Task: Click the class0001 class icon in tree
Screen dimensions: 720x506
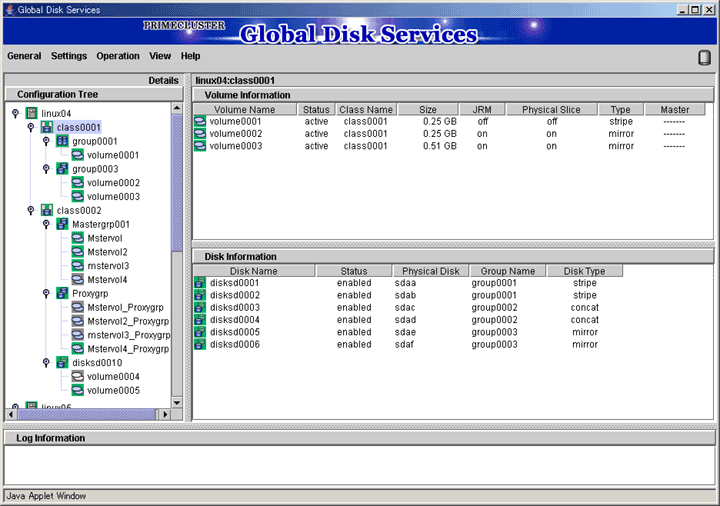Action: pos(47,127)
